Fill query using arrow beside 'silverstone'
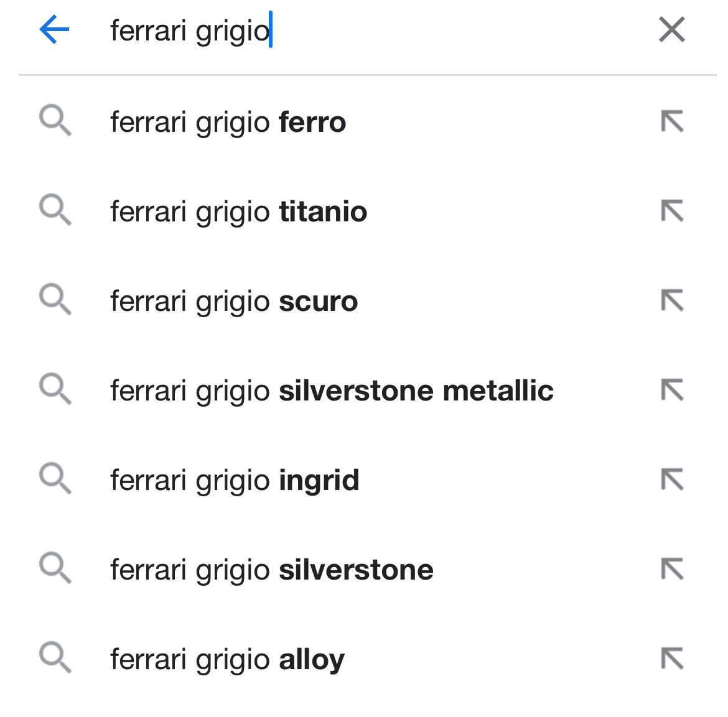 (x=672, y=570)
